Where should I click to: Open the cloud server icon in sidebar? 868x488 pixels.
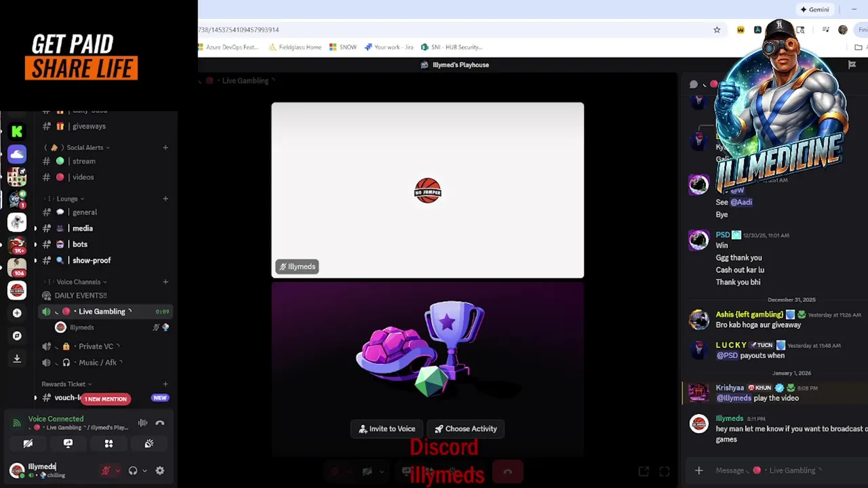click(17, 155)
